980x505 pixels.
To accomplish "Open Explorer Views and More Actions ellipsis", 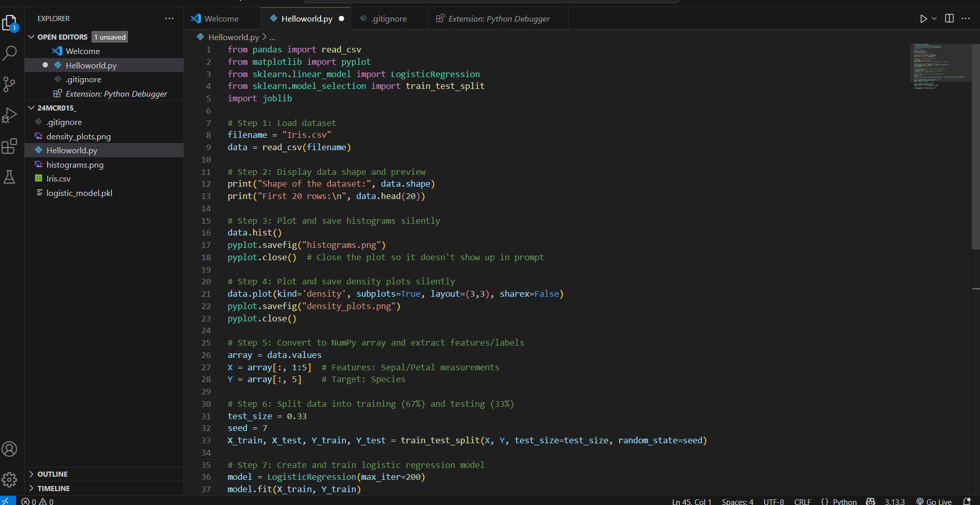I will 169,19.
